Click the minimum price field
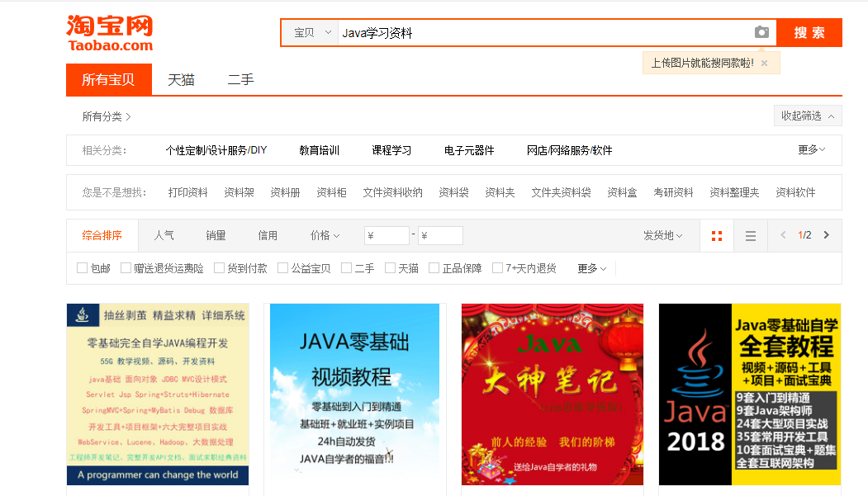 pos(387,235)
